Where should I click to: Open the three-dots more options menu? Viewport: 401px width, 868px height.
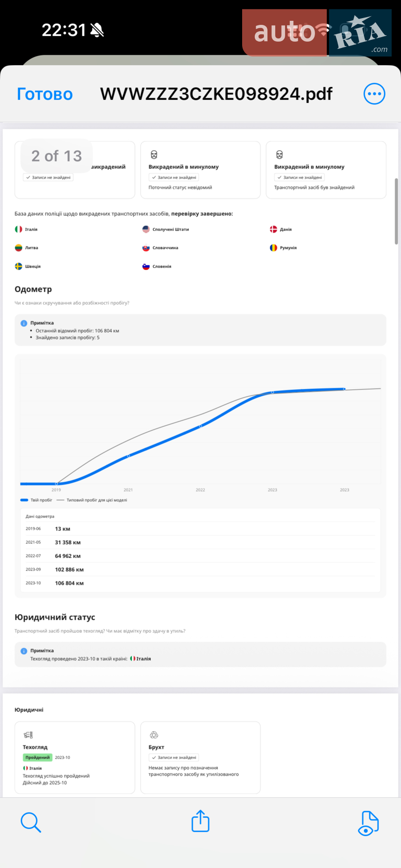(x=374, y=94)
